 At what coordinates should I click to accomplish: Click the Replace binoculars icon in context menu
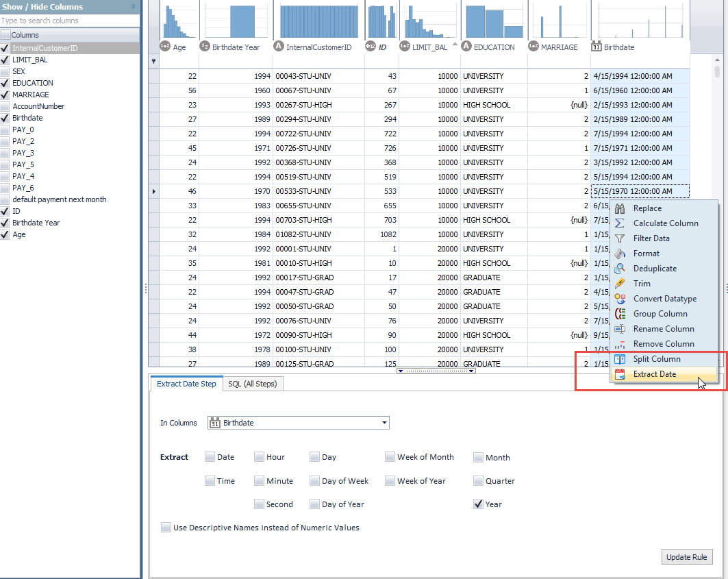tap(620, 208)
